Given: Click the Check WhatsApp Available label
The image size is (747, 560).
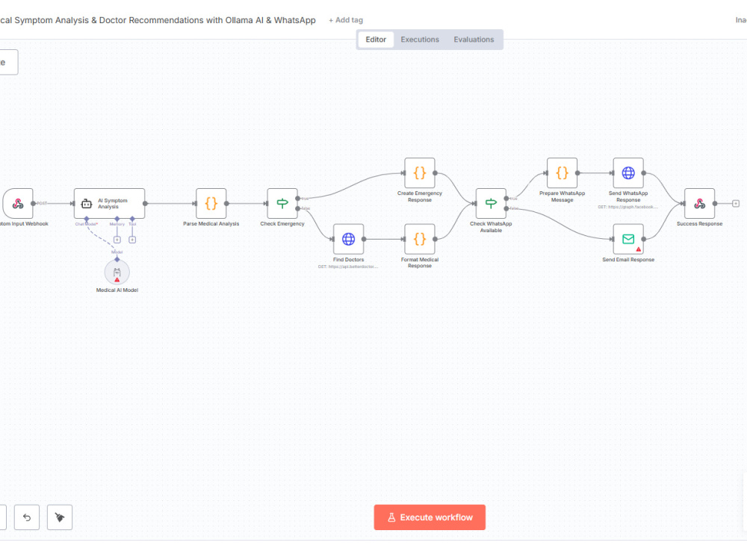Looking at the screenshot, I should [492, 227].
